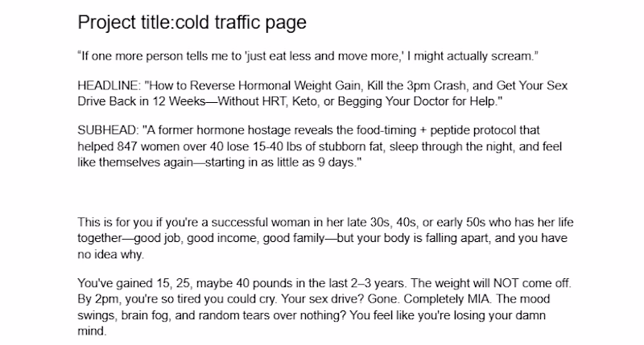
Task: Click the paragraph starting 'This is for you'
Action: (325, 238)
